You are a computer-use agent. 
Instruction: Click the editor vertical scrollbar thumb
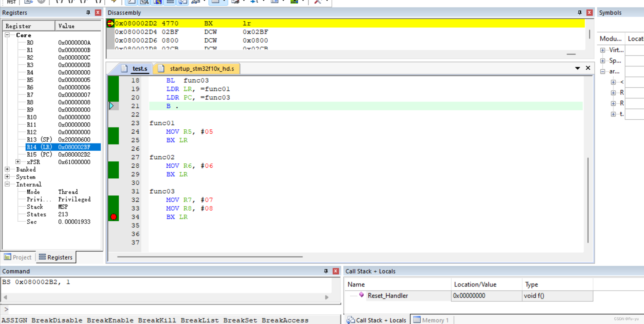(x=588, y=200)
